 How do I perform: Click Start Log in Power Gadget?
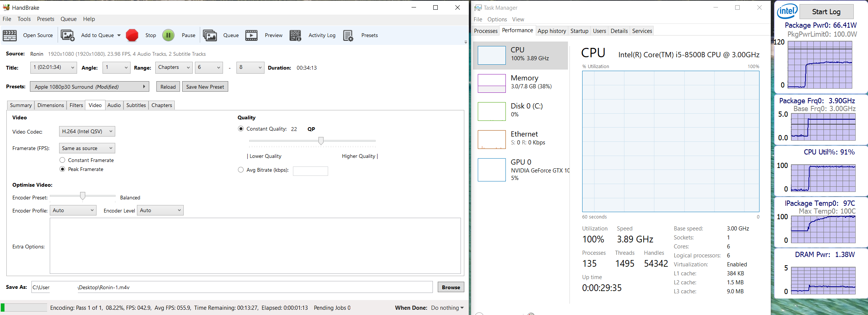pos(826,12)
